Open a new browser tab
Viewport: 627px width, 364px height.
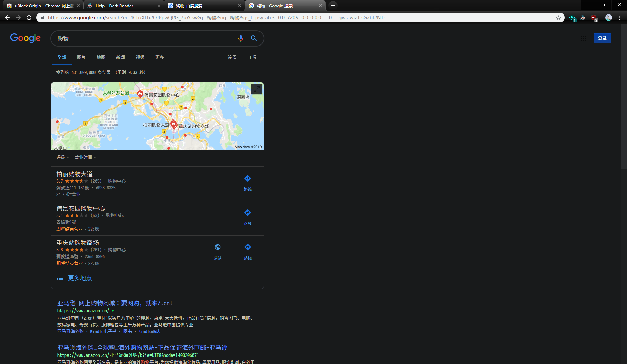(x=333, y=6)
